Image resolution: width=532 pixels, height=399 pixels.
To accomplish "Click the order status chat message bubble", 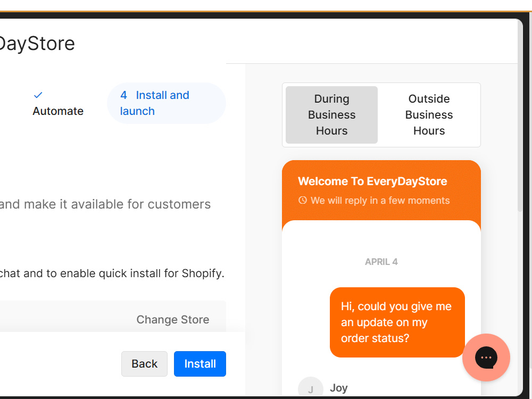I will pyautogui.click(x=397, y=322).
